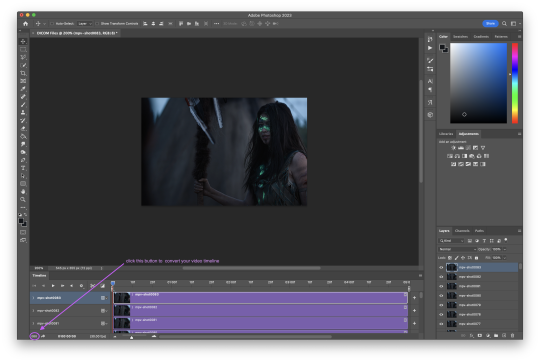Image resolution: width=540 pixels, height=362 pixels.
Task: Hide the mpv-shot0083 layer eye
Action: tap(441, 267)
